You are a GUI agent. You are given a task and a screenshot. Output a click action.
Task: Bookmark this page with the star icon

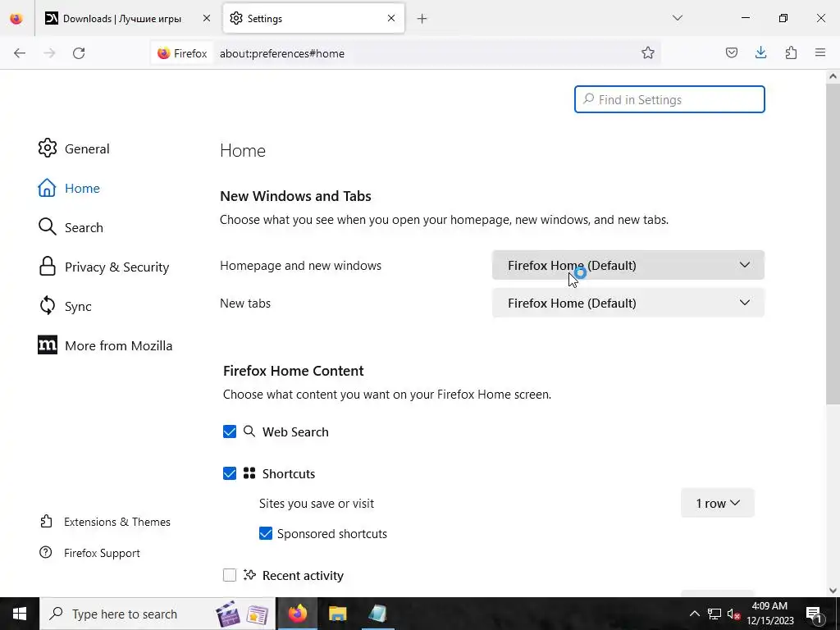[x=648, y=52]
